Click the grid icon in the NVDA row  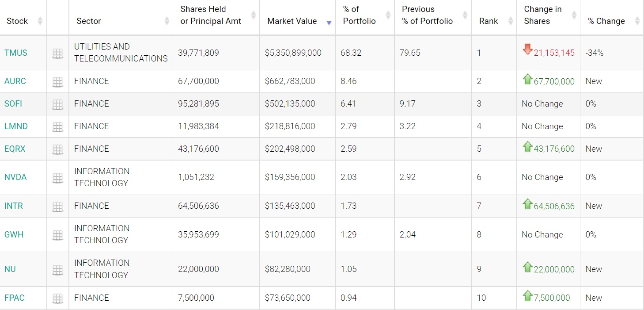point(57,178)
